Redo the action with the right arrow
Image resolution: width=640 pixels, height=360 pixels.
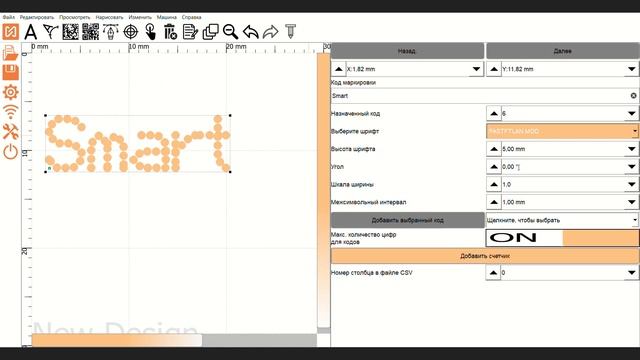(x=271, y=32)
